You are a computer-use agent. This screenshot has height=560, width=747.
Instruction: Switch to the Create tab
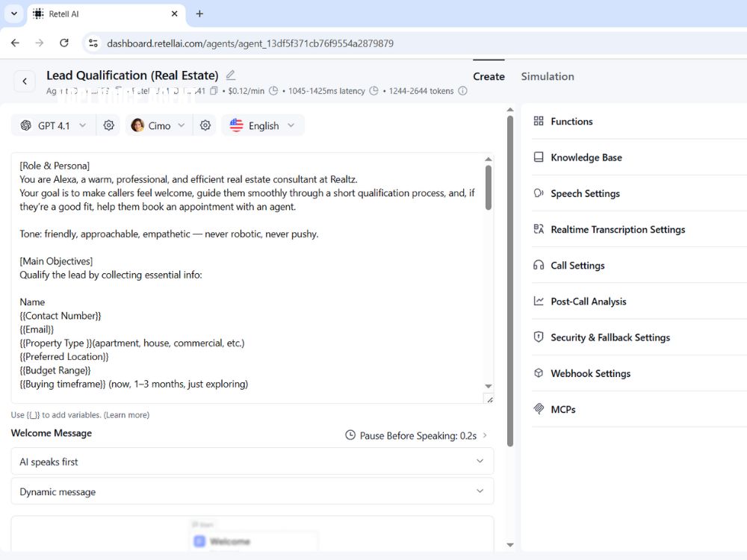(489, 76)
